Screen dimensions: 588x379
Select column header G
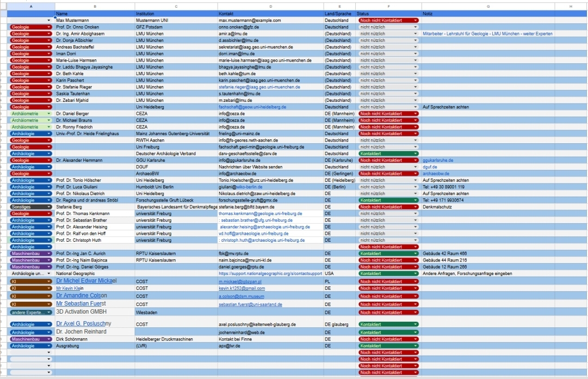click(488, 7)
